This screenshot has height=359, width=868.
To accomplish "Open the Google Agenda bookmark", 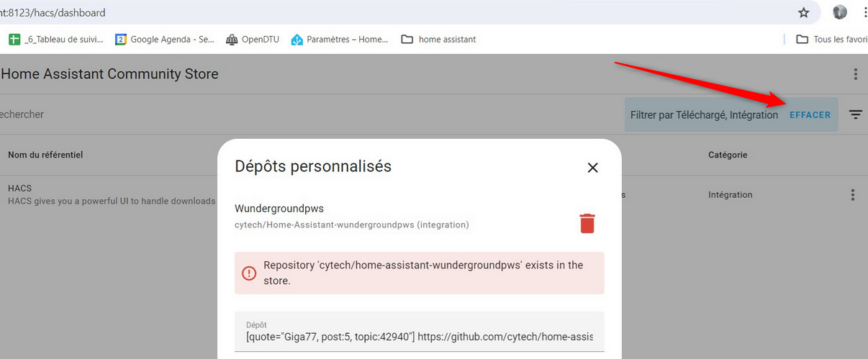I will (165, 40).
